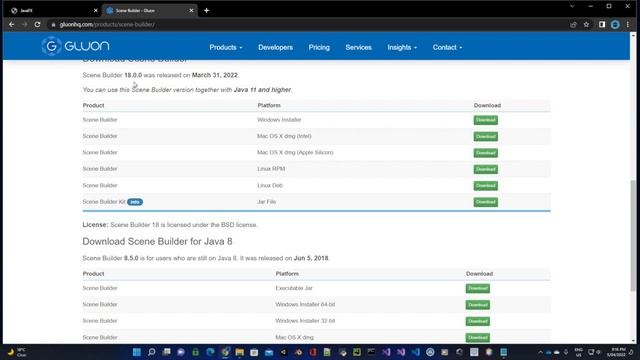Open taskbar Search

click(151, 352)
